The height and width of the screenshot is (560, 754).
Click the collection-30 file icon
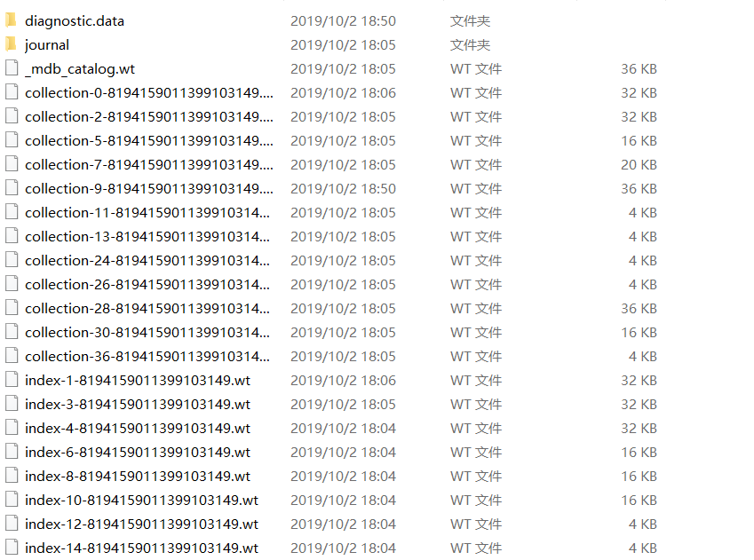pos(12,332)
